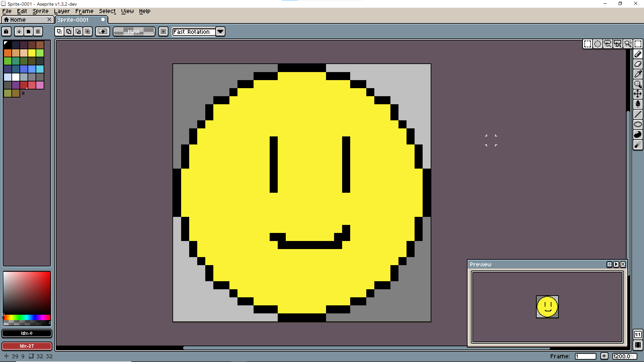Expand the Fast Rotation algorithm dropdown
This screenshot has height=362, width=644.
pos(220,32)
